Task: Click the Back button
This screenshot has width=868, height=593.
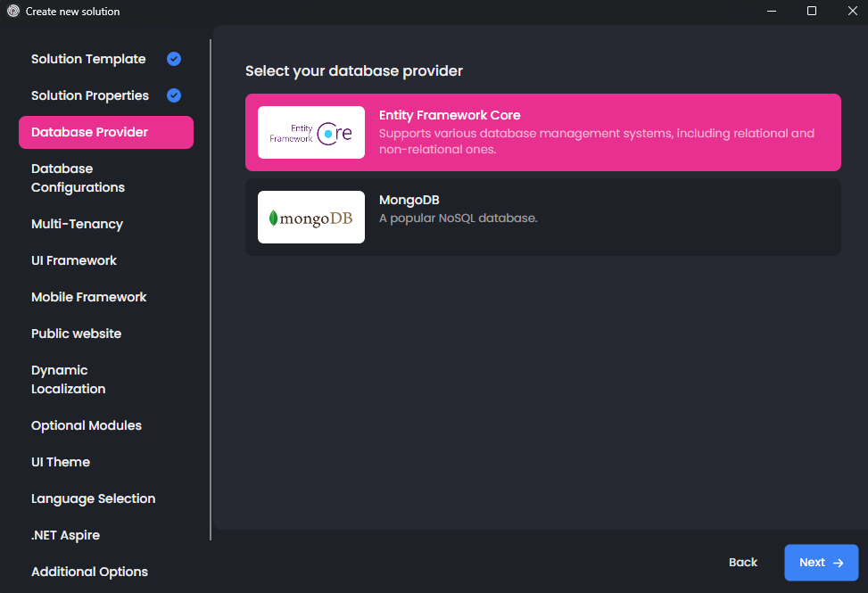Action: 742,562
